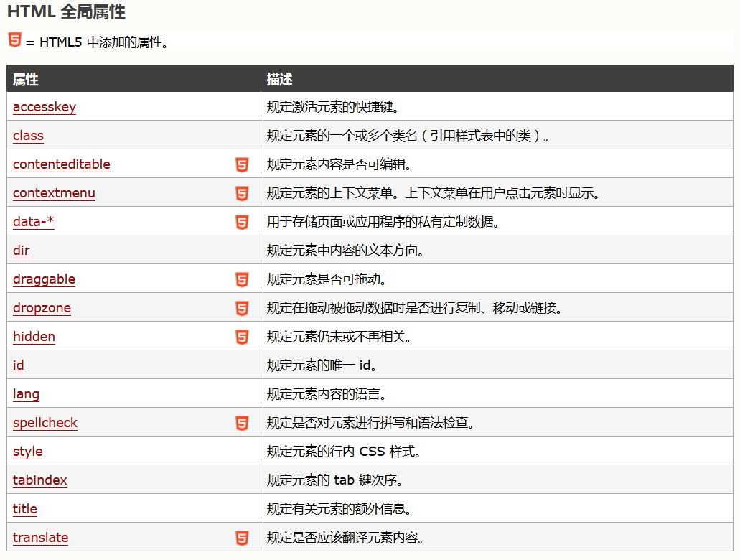Open the lang attribute link

pyautogui.click(x=26, y=394)
